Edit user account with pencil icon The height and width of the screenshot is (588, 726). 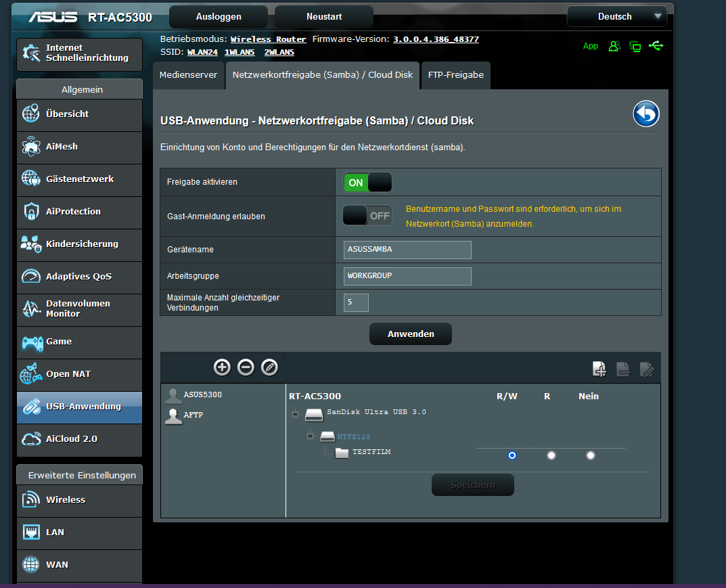[269, 367]
